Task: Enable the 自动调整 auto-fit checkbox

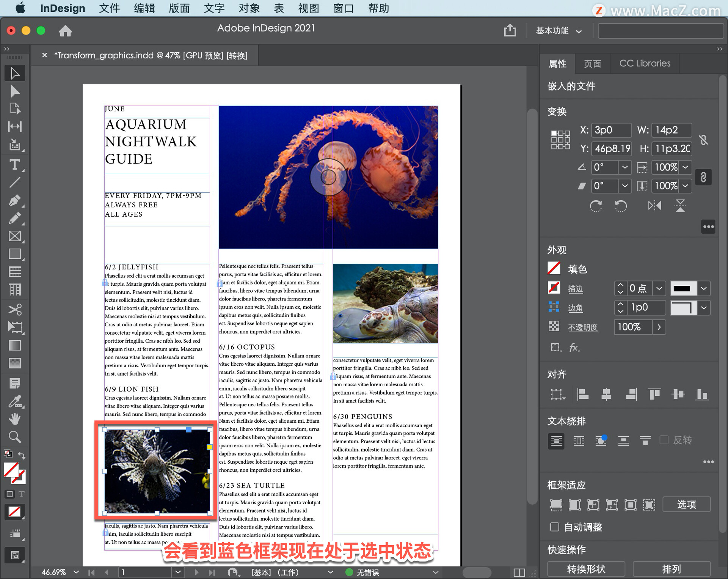Action: pos(555,527)
